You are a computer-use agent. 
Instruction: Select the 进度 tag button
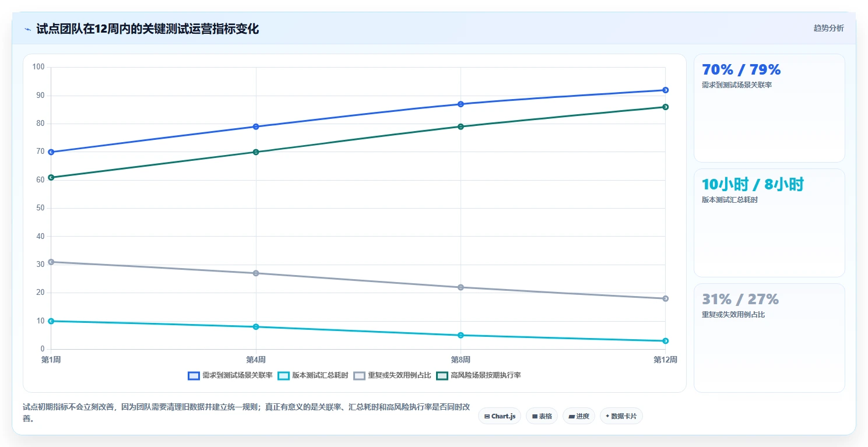point(579,416)
